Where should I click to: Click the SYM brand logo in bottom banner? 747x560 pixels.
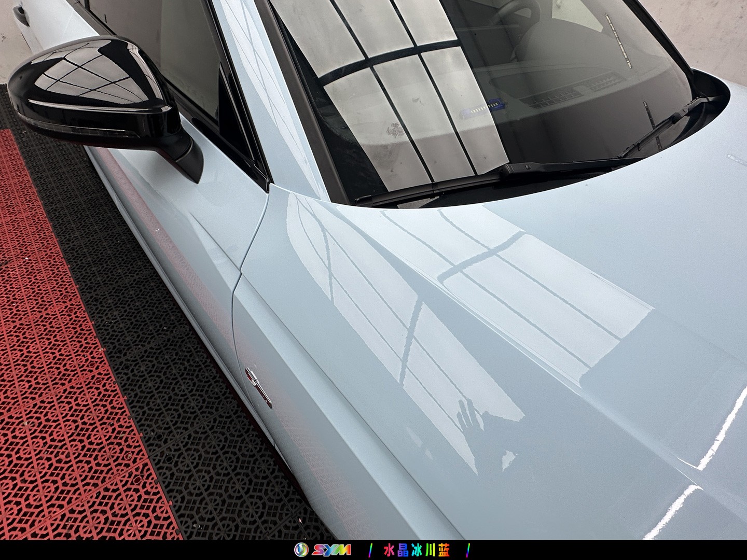click(x=323, y=550)
